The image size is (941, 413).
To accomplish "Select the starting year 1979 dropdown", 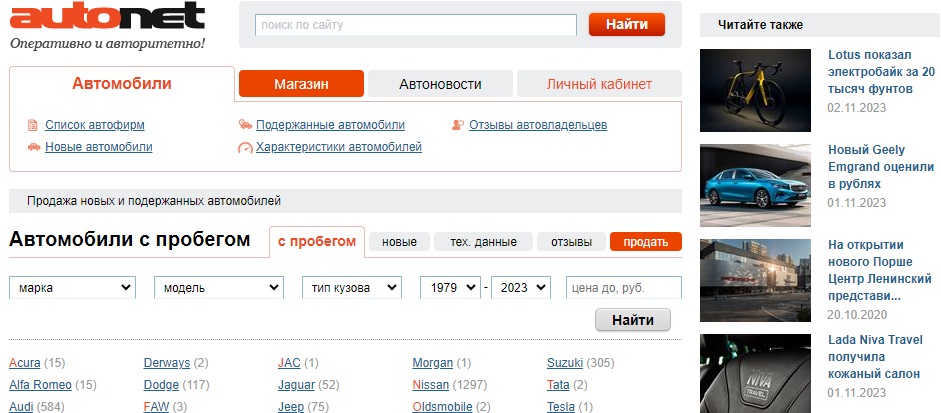I will pos(450,288).
